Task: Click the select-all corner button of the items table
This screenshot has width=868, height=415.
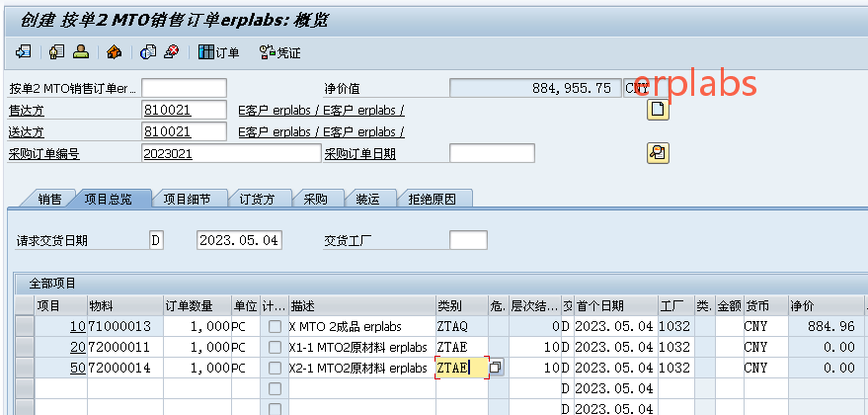Action: coord(25,305)
